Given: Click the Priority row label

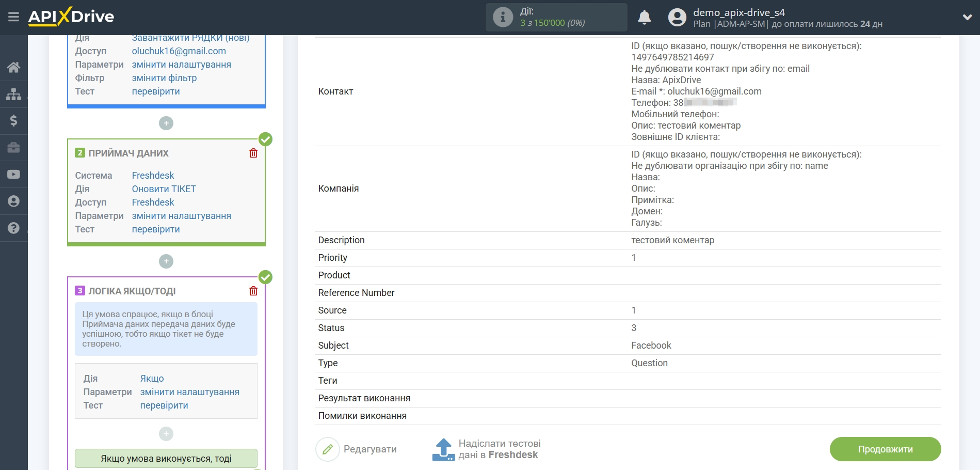Looking at the screenshot, I should (332, 258).
